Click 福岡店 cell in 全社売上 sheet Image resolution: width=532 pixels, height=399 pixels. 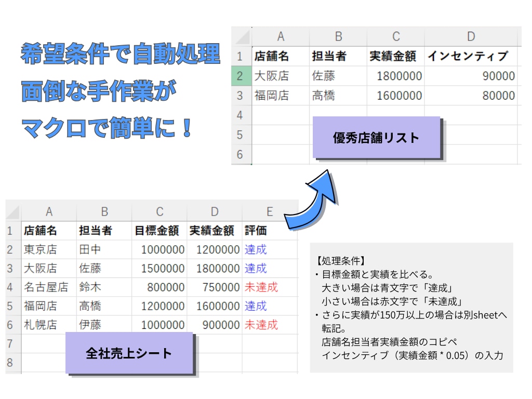(x=49, y=306)
